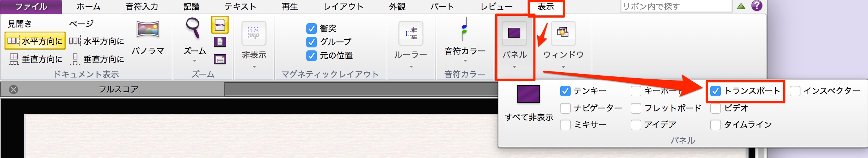Expand the ズーム dropdown arrow
This screenshot has height=158, width=868.
[194, 61]
